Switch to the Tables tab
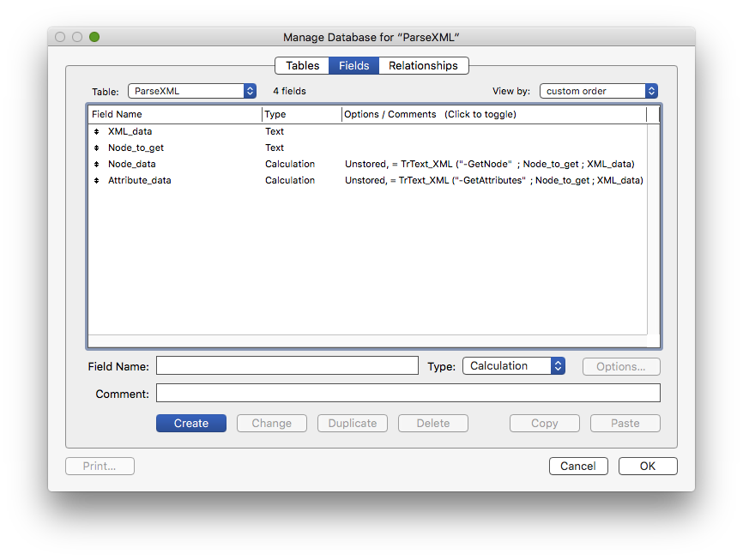 [302, 65]
